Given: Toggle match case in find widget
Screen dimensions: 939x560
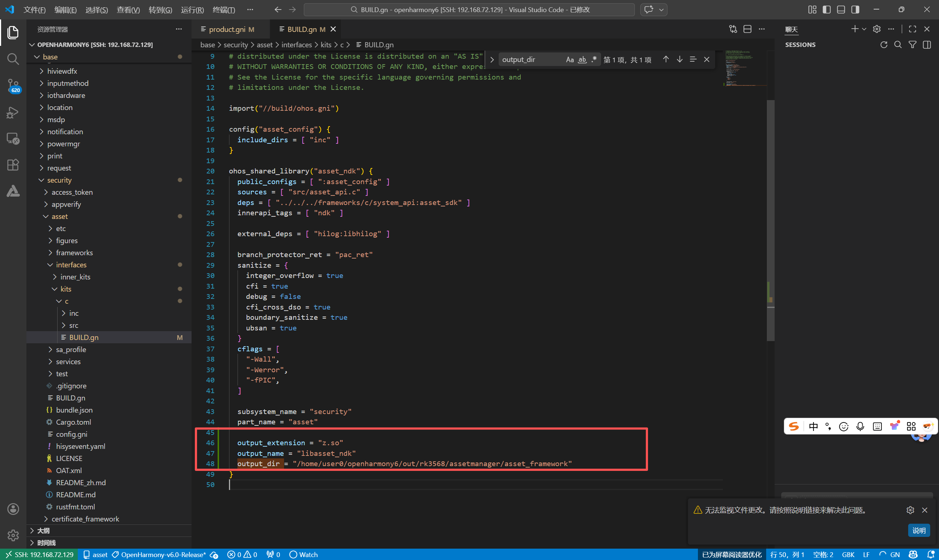Looking at the screenshot, I should click(569, 60).
